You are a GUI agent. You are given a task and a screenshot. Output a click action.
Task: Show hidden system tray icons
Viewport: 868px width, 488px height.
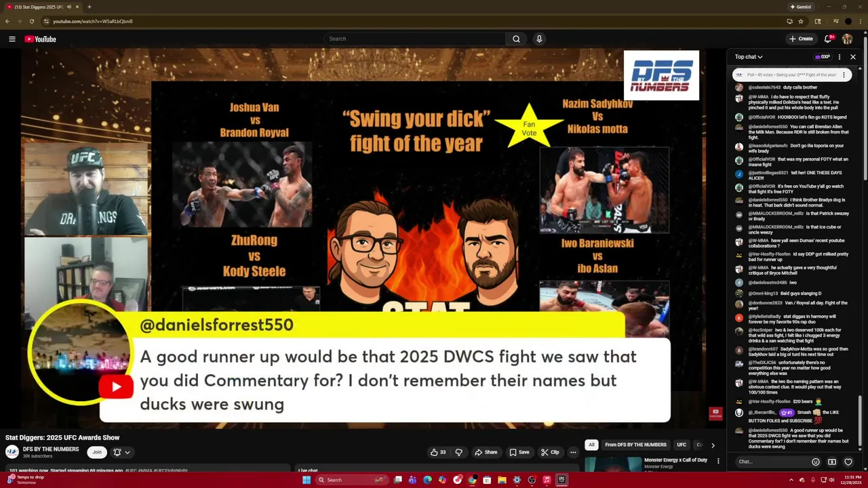click(x=791, y=480)
